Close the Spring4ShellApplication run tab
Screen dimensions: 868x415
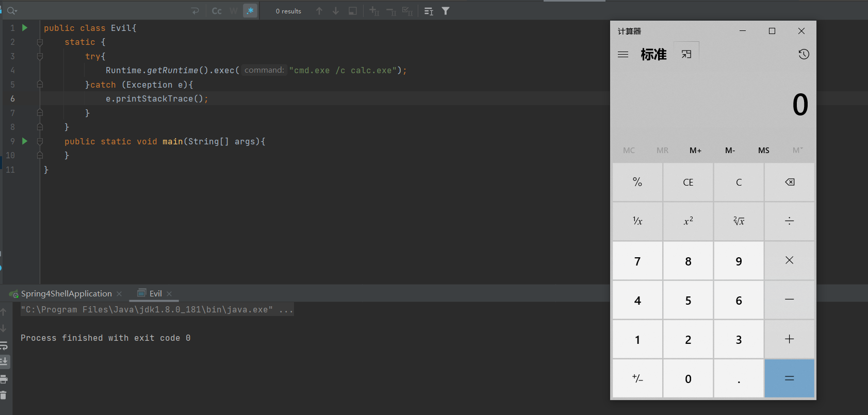(119, 294)
